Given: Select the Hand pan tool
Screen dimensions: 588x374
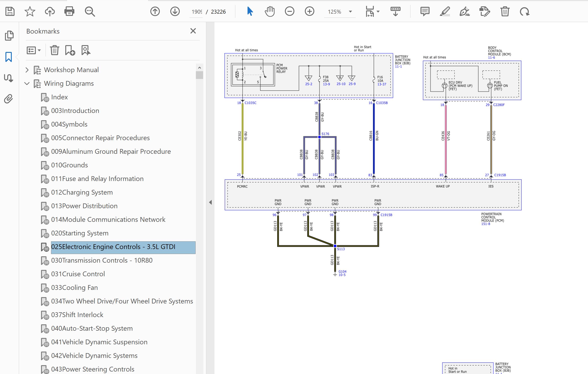Looking at the screenshot, I should (270, 12).
